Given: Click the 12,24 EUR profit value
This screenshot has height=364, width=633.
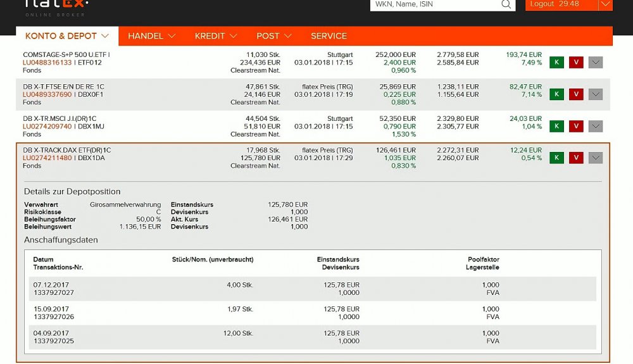Looking at the screenshot, I should click(526, 150).
